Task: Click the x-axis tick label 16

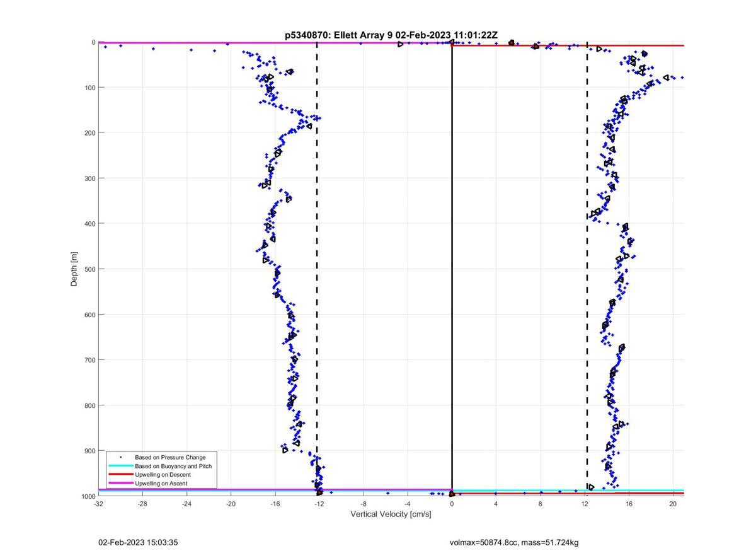Action: [629, 504]
